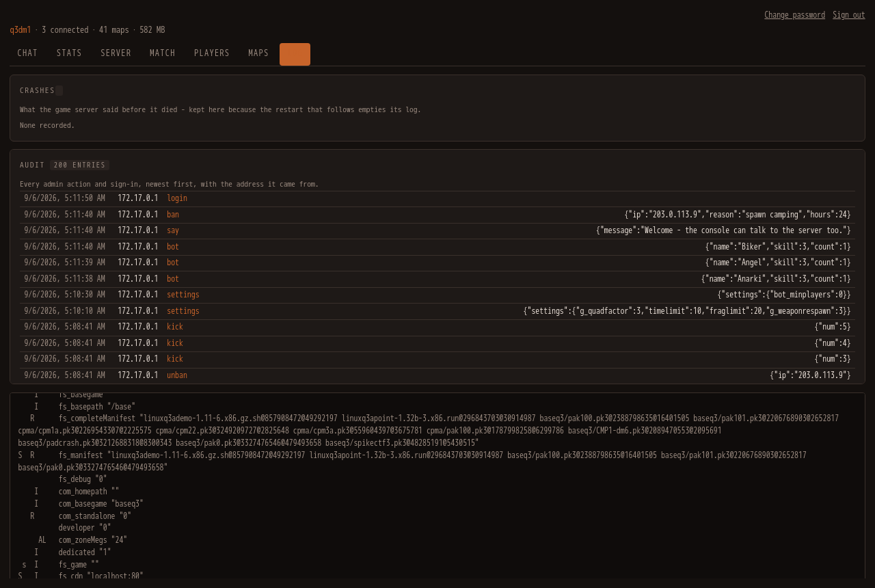Image resolution: width=875 pixels, height=588 pixels.
Task: Click the developer "0" console line
Action: tap(85, 528)
